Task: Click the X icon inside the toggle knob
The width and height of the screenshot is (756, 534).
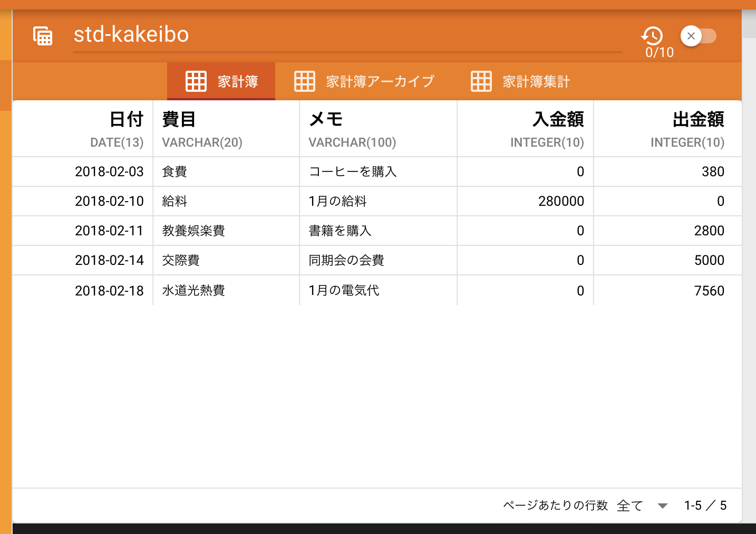Action: (691, 36)
